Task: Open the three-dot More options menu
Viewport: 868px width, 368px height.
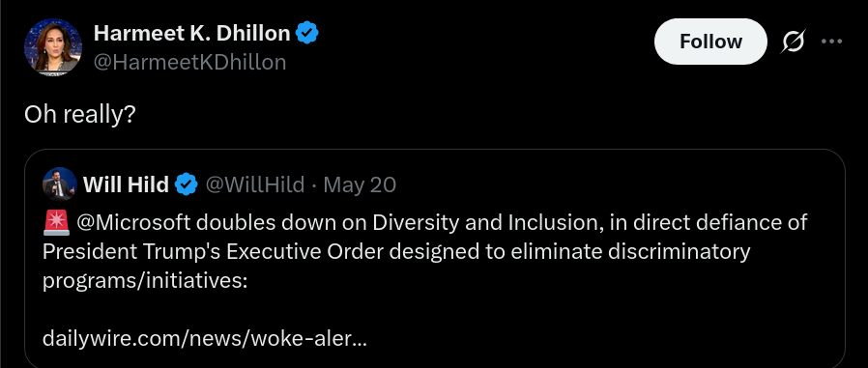Action: tap(831, 42)
